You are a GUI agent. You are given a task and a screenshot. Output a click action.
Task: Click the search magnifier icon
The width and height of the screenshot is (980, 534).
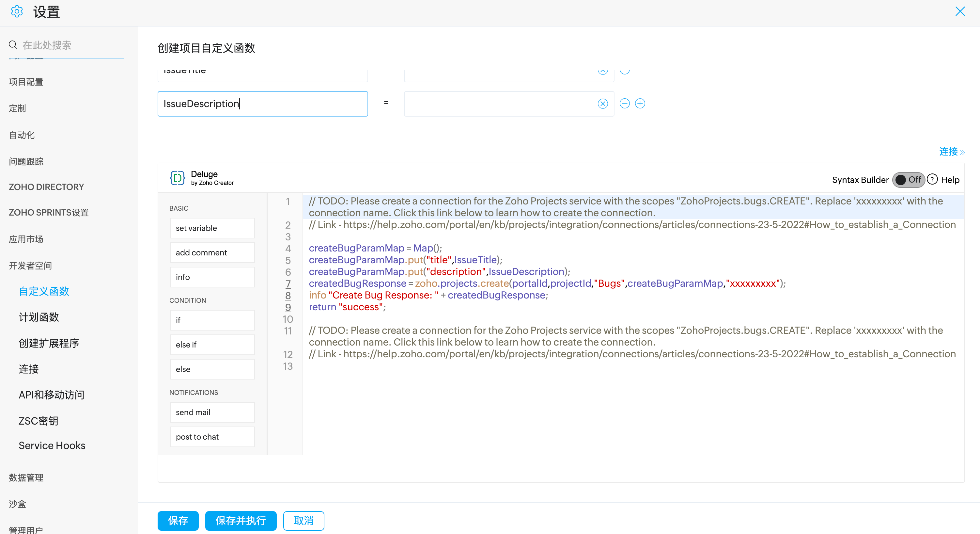coord(13,45)
